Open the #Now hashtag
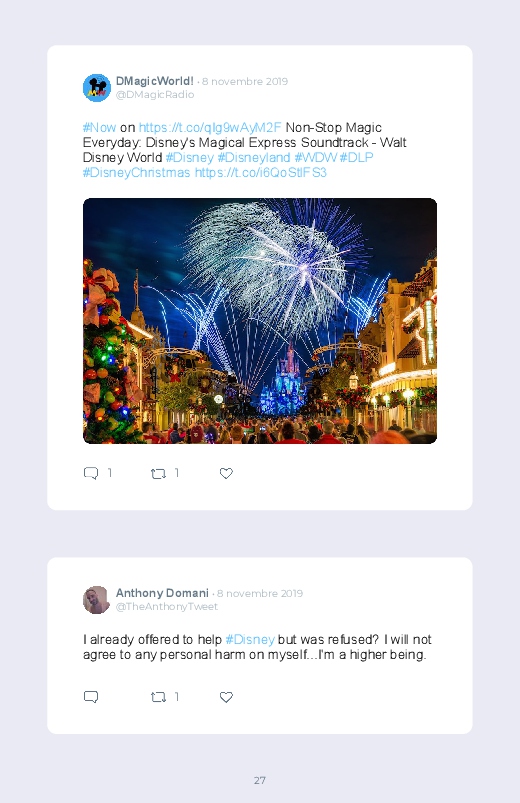 (99, 128)
